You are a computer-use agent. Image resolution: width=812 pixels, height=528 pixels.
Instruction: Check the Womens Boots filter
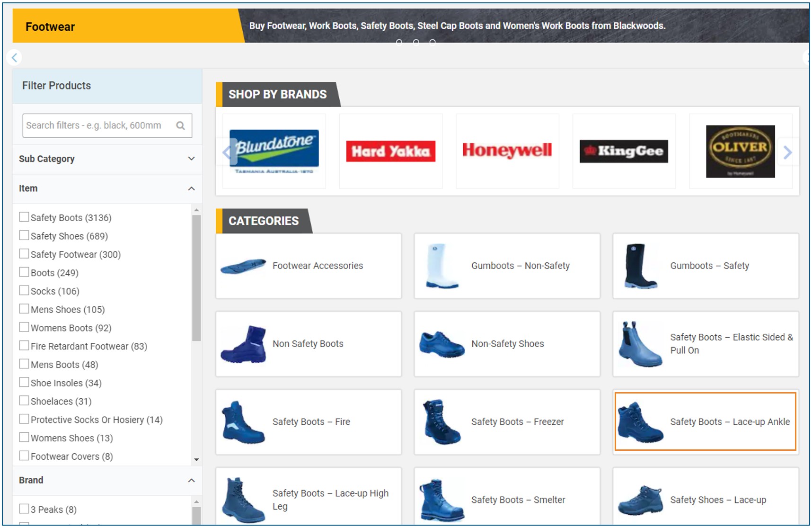point(24,327)
